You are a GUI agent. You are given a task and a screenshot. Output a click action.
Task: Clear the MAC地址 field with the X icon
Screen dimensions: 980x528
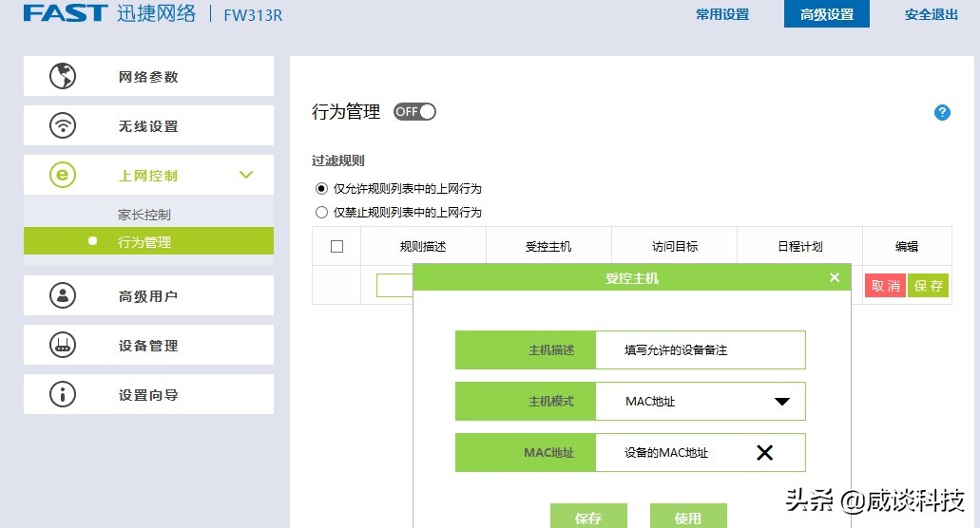(x=764, y=452)
